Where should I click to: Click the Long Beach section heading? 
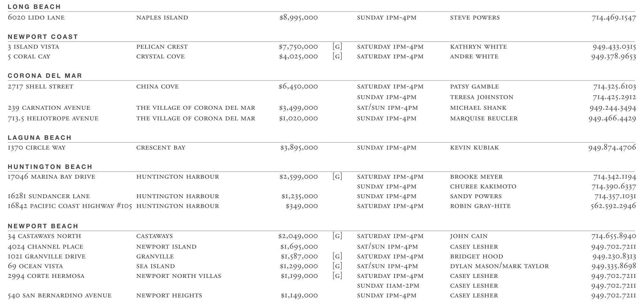34,7
